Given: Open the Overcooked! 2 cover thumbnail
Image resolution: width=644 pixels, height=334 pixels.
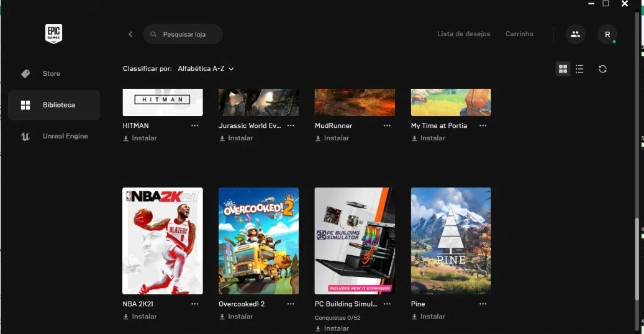Looking at the screenshot, I should pyautogui.click(x=259, y=241).
